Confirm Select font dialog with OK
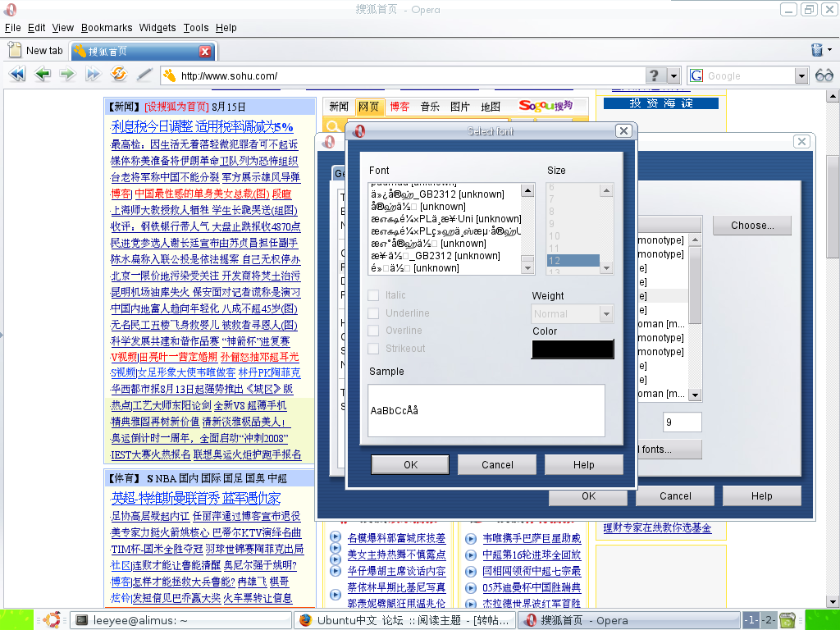This screenshot has height=630, width=840. [x=410, y=464]
